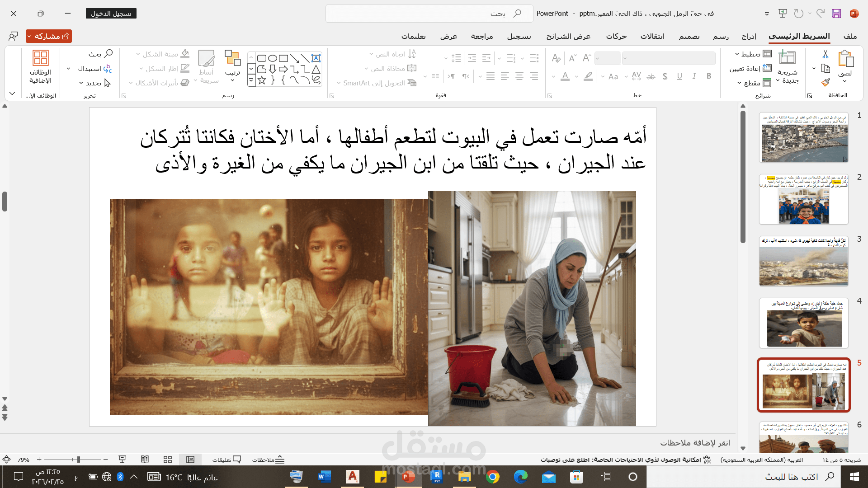Click the Sign in button
The width and height of the screenshot is (868, 488).
point(111,14)
